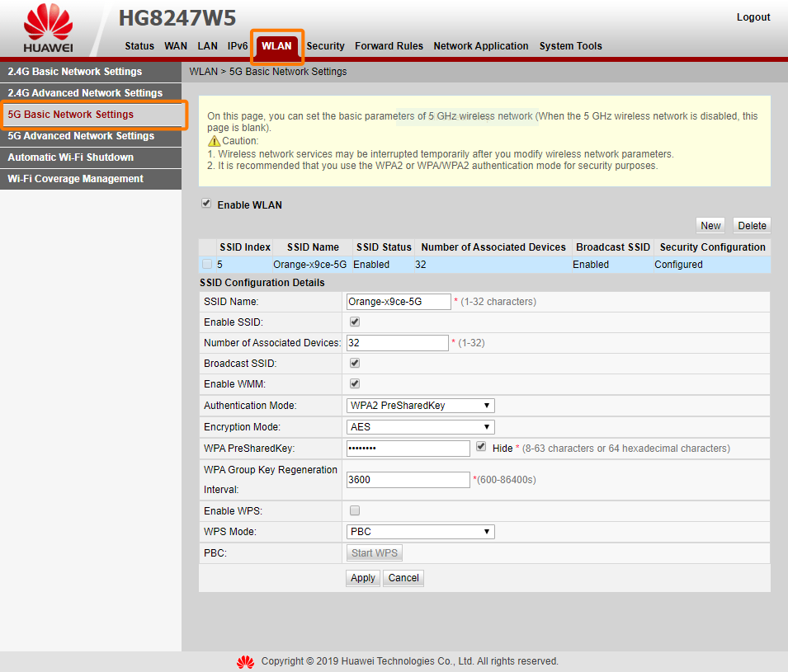
Task: Click the New SSID button
Action: [x=710, y=225]
